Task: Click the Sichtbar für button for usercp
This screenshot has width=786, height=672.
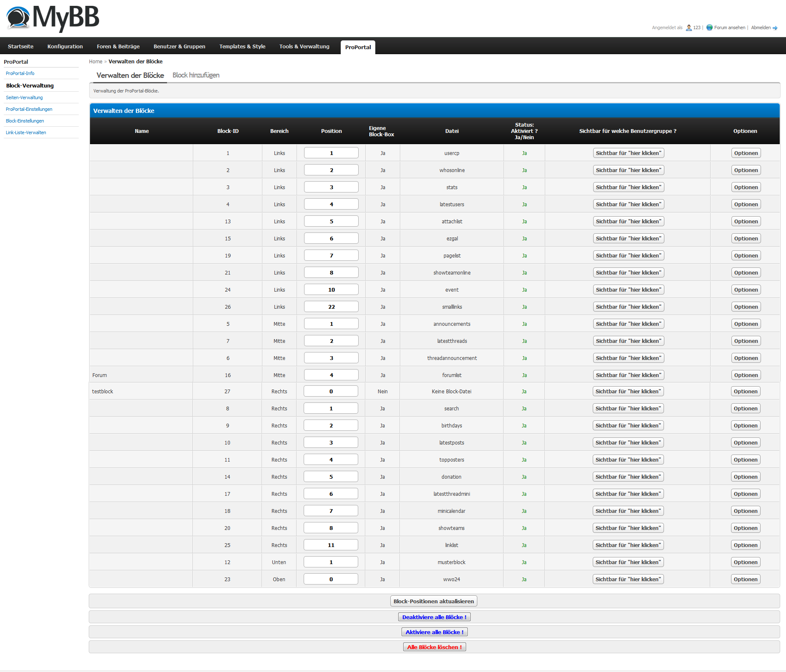Action: click(629, 153)
